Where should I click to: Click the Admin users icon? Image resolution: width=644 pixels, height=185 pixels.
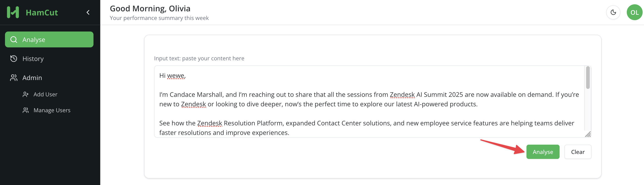(14, 78)
